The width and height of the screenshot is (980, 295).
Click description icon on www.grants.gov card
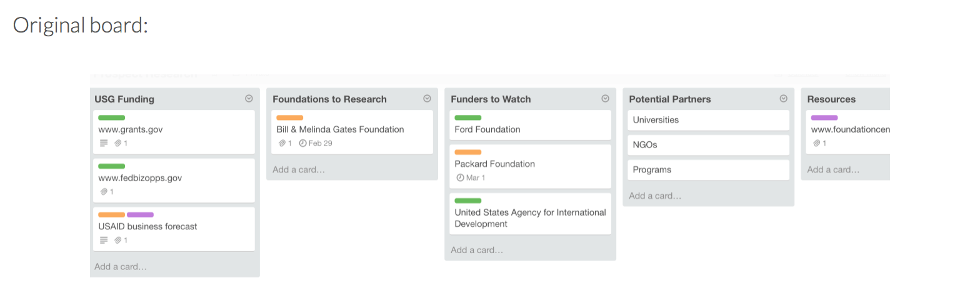tap(104, 143)
